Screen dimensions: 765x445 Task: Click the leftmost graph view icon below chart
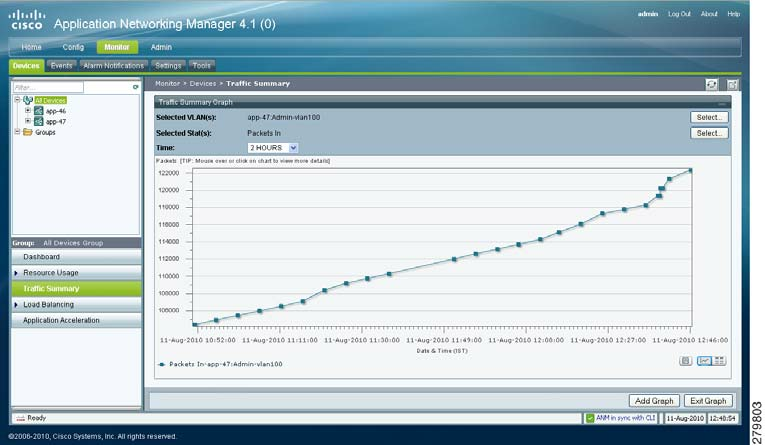[x=686, y=360]
